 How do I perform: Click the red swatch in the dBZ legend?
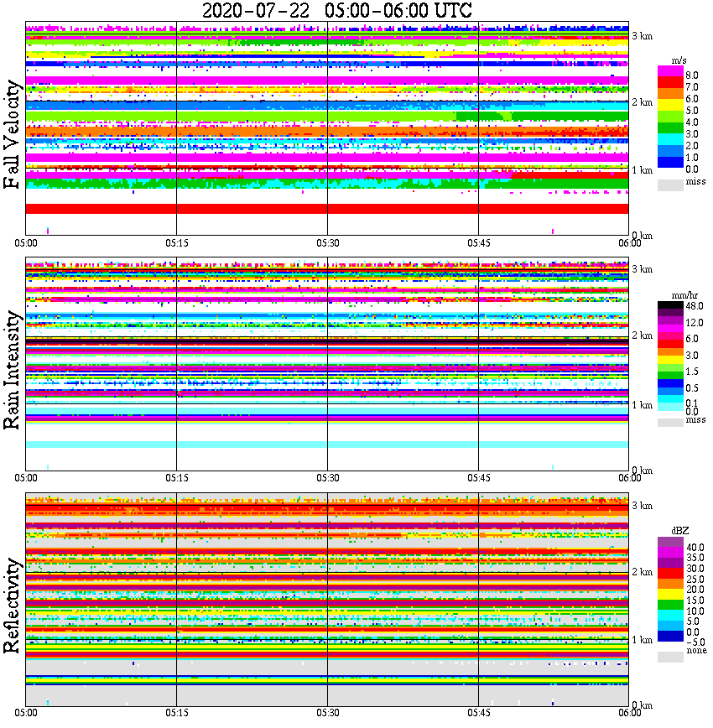[670, 574]
